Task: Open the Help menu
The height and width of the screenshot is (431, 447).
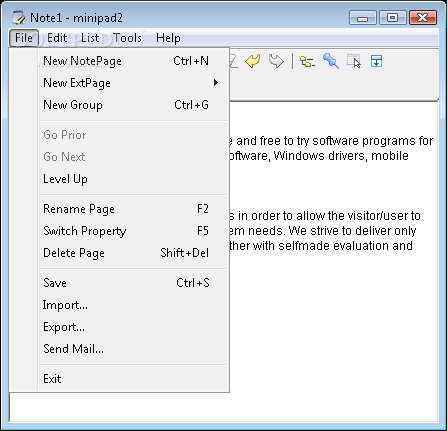Action: 168,38
